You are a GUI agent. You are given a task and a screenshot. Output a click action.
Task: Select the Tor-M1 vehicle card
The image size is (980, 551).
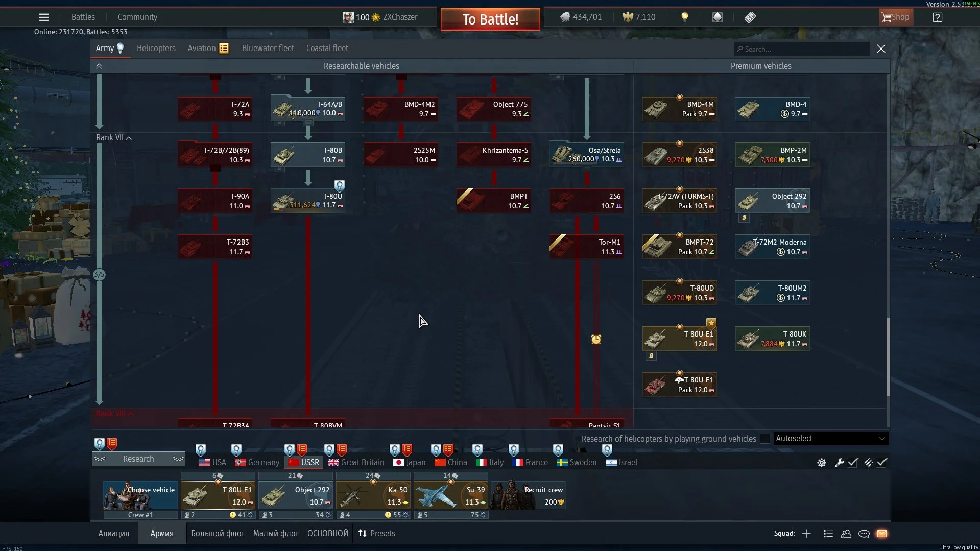[x=586, y=247]
